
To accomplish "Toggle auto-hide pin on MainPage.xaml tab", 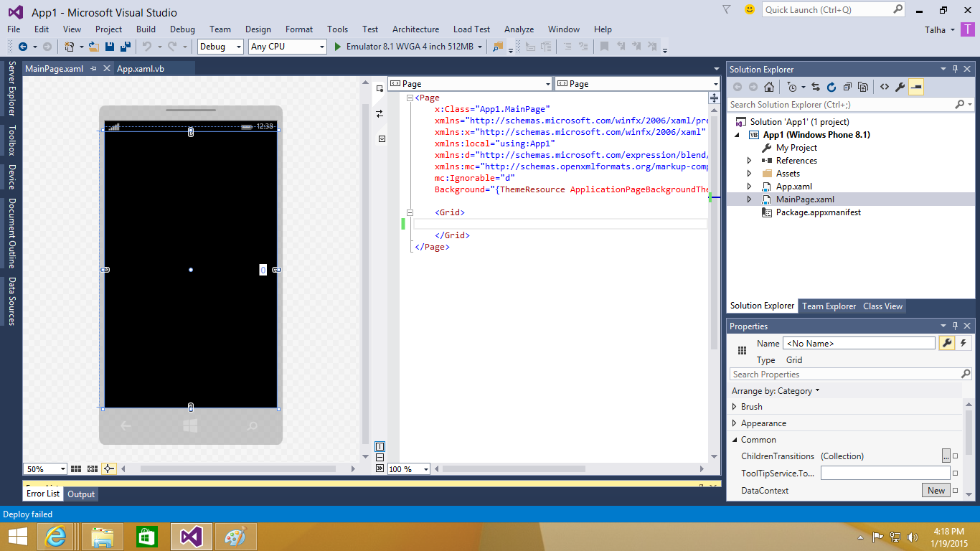I will (x=93, y=69).
